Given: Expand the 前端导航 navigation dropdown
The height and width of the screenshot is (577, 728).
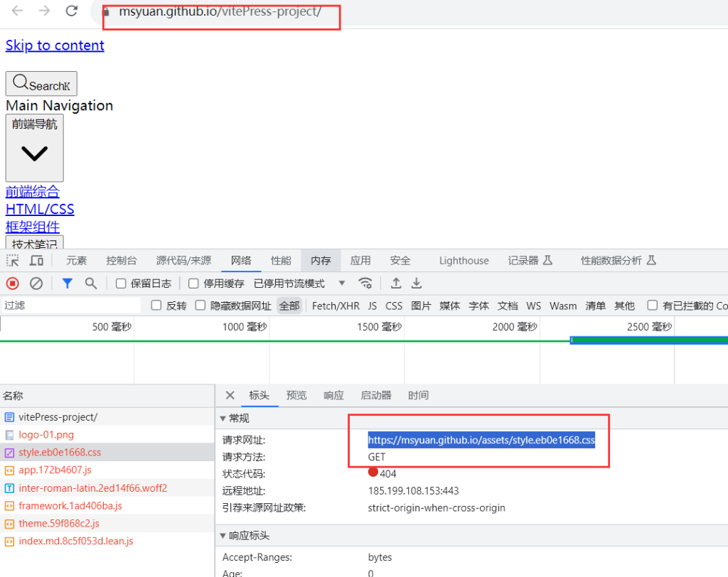Looking at the screenshot, I should coord(34,147).
